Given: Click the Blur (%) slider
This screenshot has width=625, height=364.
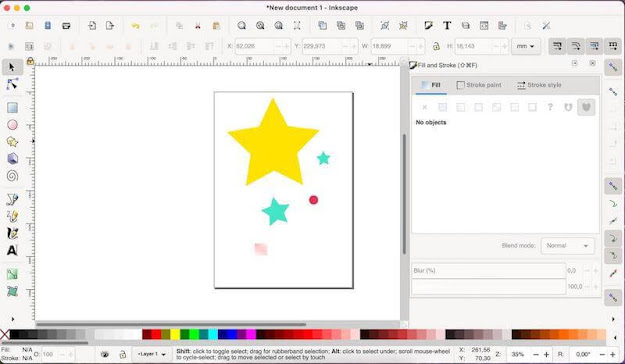Looking at the screenshot, I should [489, 270].
